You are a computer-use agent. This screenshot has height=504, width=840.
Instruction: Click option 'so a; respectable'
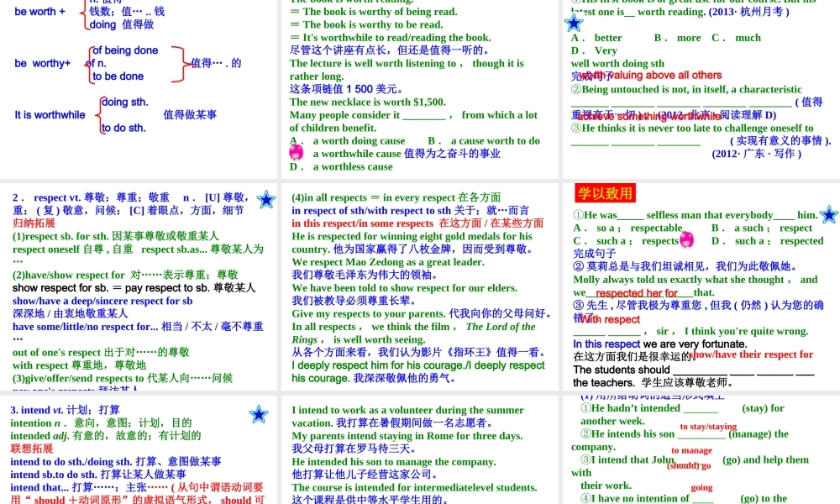point(639,228)
